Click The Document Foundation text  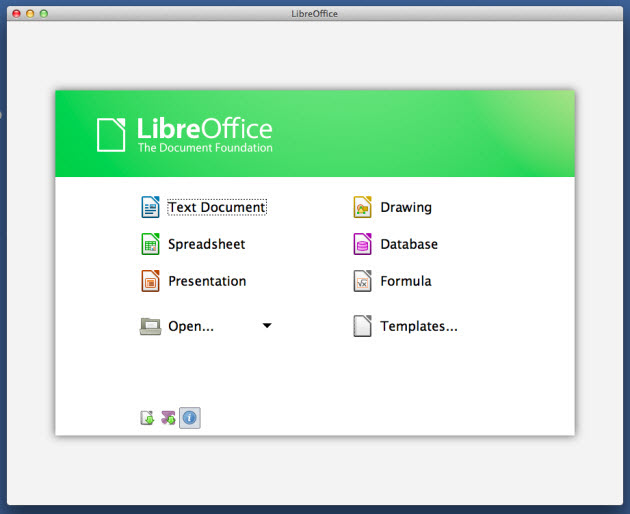(205, 147)
